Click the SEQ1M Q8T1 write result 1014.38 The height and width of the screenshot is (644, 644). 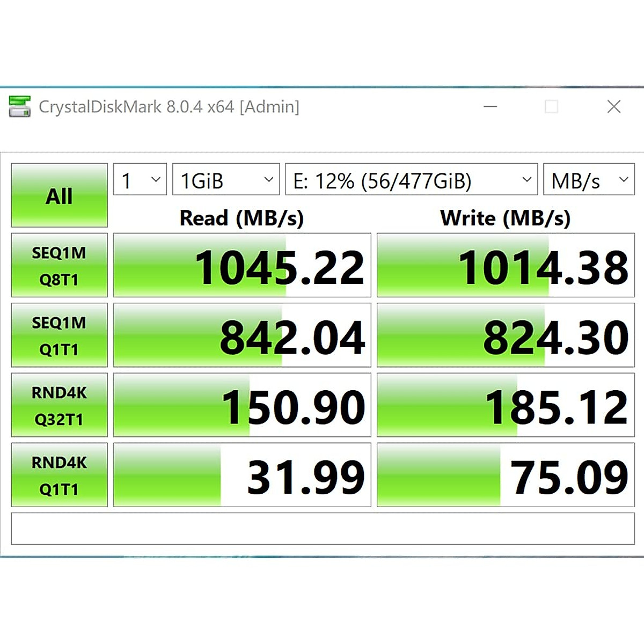pos(506,266)
